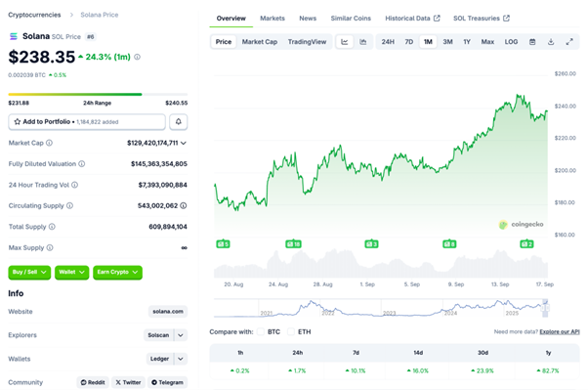This screenshot has height=390, width=588.
Task: Click the news marker on 24 Aug
Action: pos(293,244)
